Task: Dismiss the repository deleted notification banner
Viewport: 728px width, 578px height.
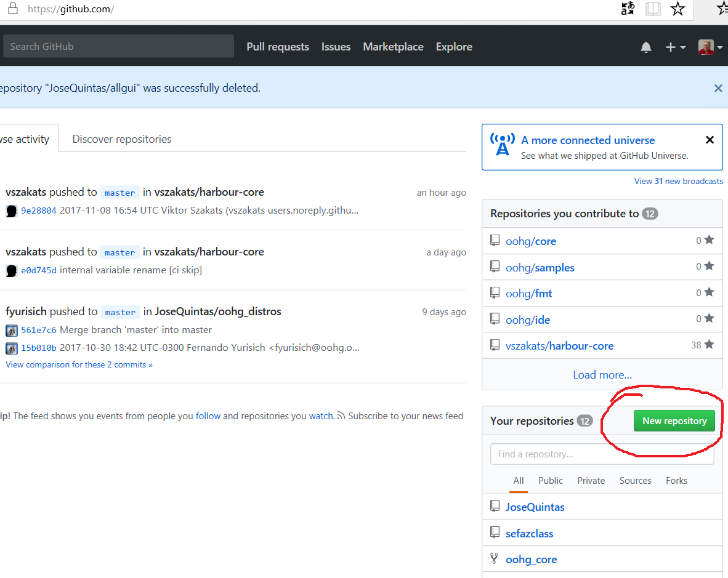Action: click(718, 88)
